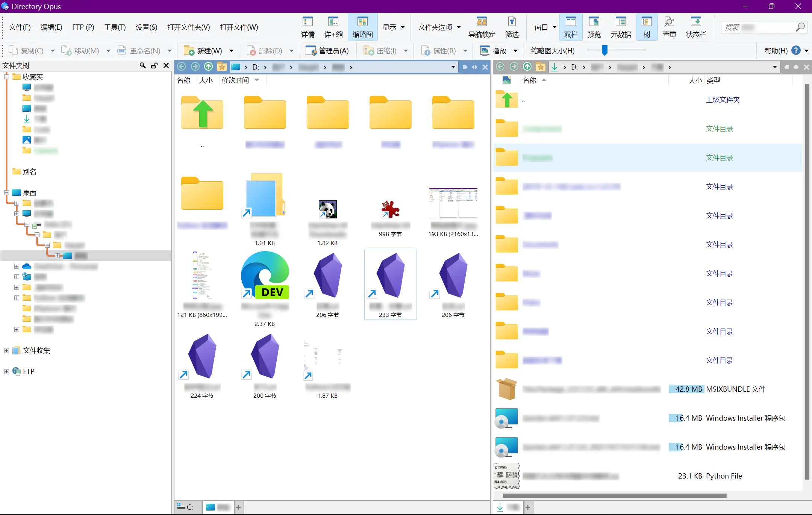
Task: Click the thumbnail size slider
Action: point(604,50)
